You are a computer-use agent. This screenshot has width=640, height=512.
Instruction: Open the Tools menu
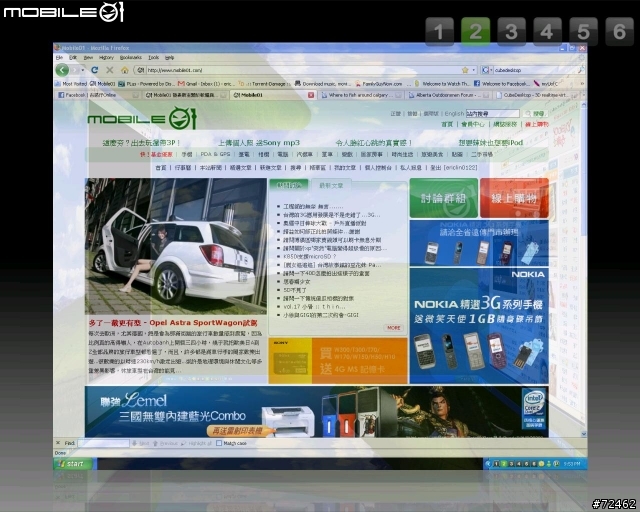coord(153,58)
